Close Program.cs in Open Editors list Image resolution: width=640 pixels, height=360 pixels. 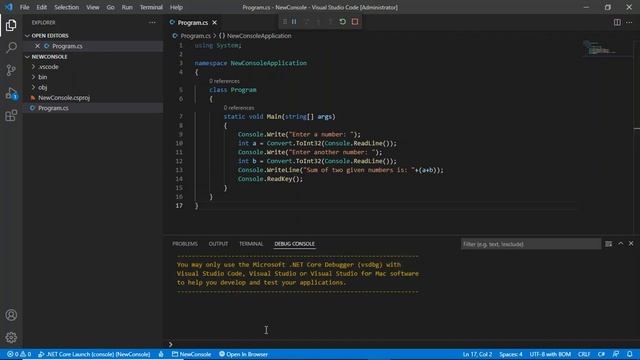[x=37, y=46]
